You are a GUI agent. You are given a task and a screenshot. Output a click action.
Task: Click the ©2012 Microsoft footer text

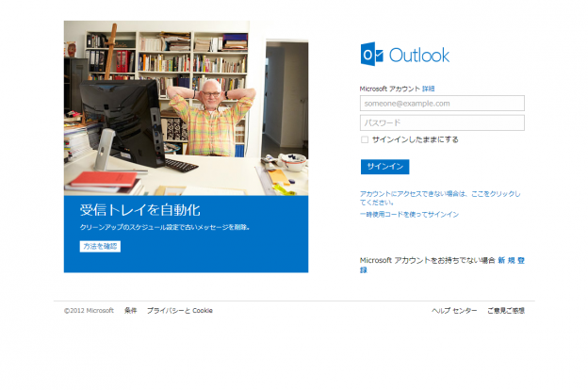click(89, 311)
